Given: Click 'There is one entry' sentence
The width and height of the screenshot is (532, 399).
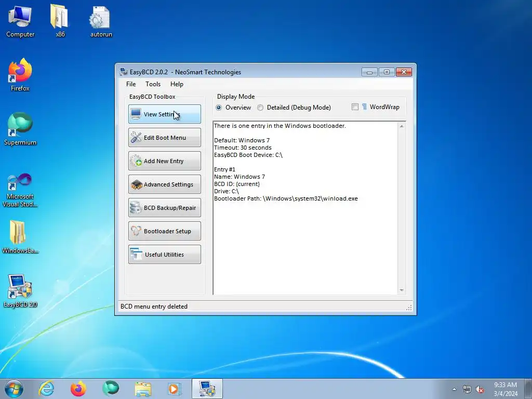Looking at the screenshot, I should [x=280, y=126].
